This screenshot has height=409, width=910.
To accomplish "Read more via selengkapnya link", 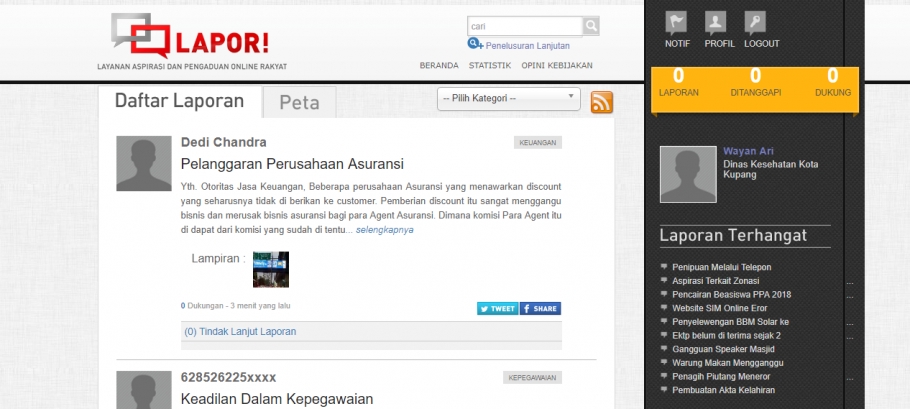I will (x=384, y=230).
